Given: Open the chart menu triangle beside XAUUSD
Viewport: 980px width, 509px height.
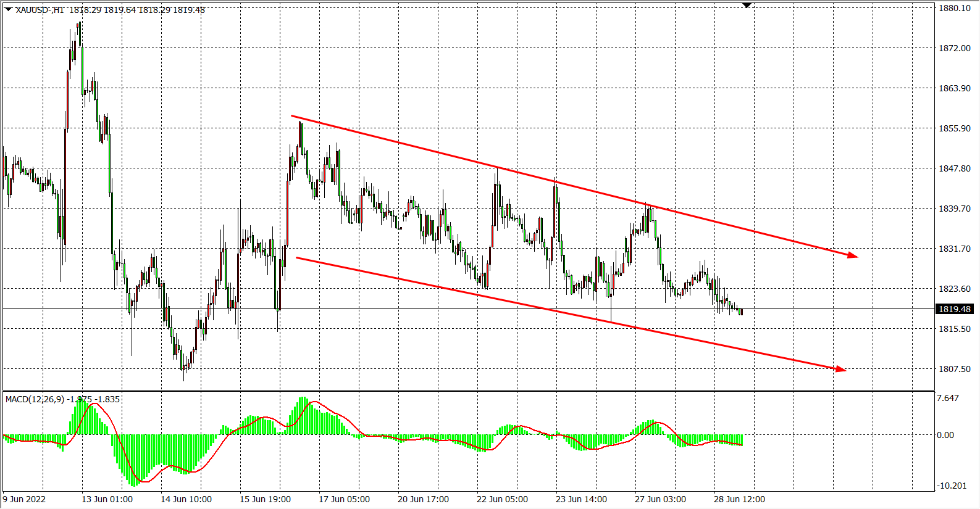Looking at the screenshot, I should [x=8, y=9].
